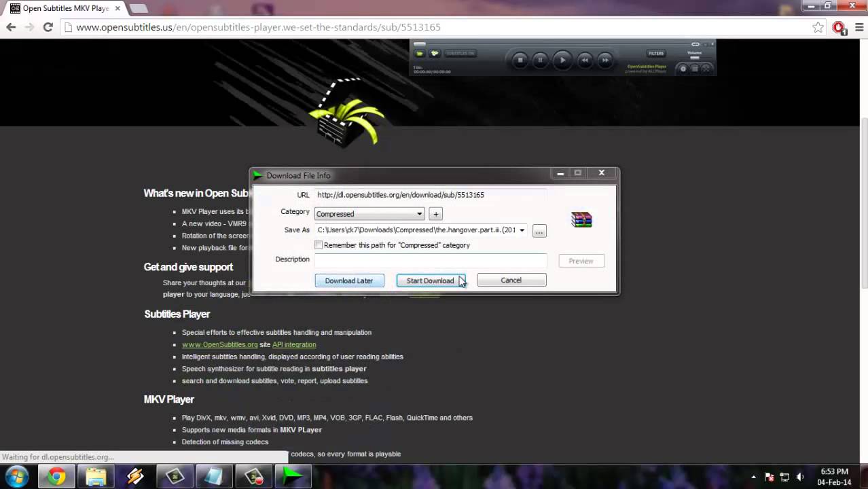Click Pause on the player banner
Image resolution: width=868 pixels, height=489 pixels.
540,60
